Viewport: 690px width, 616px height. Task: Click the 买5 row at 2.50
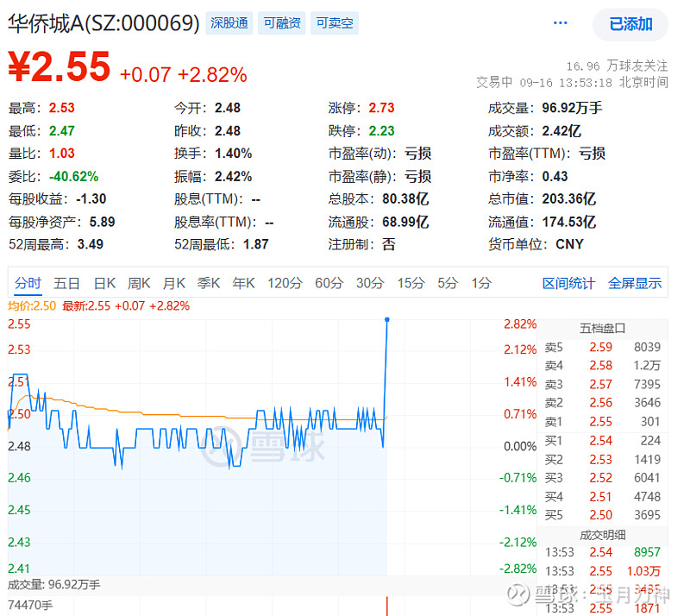602,515
